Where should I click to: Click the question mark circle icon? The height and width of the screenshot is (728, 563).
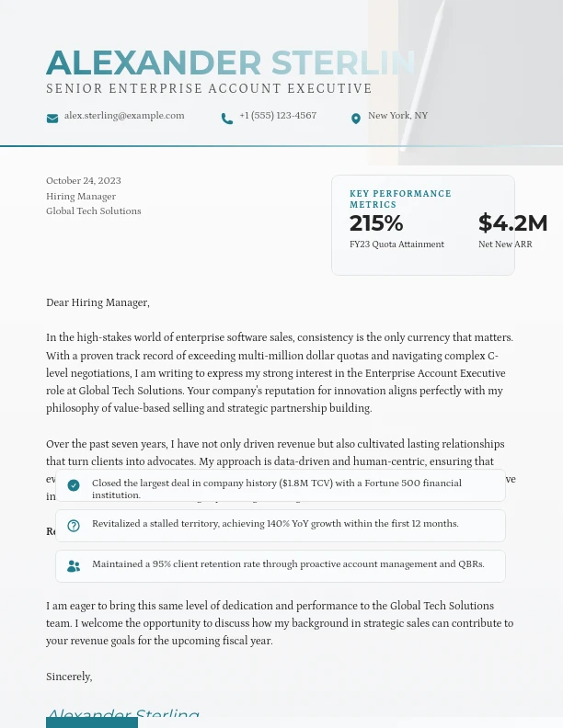click(74, 526)
